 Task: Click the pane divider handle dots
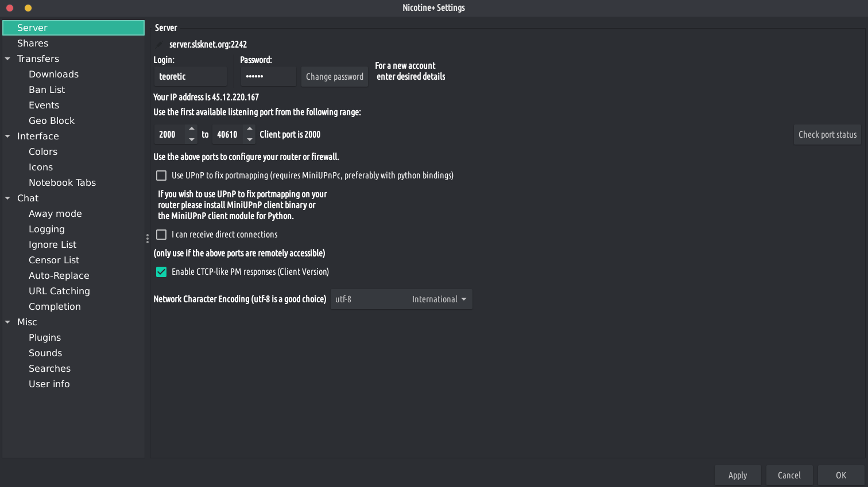pos(148,238)
